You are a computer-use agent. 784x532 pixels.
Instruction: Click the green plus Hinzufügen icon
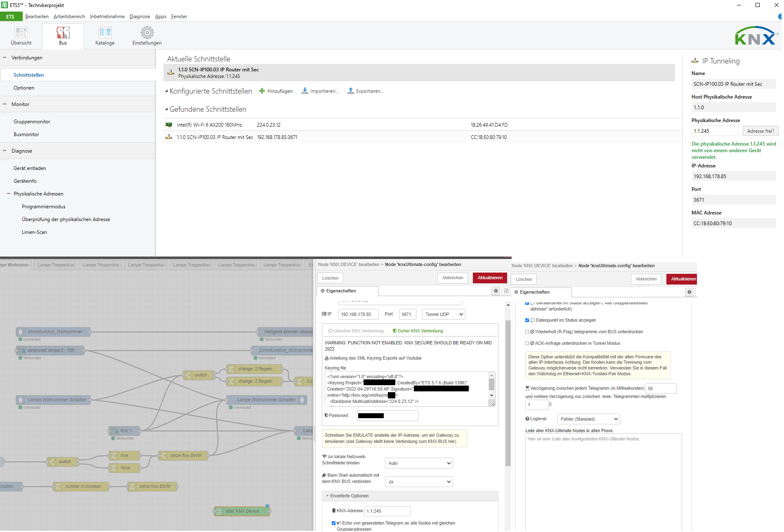pyautogui.click(x=262, y=91)
